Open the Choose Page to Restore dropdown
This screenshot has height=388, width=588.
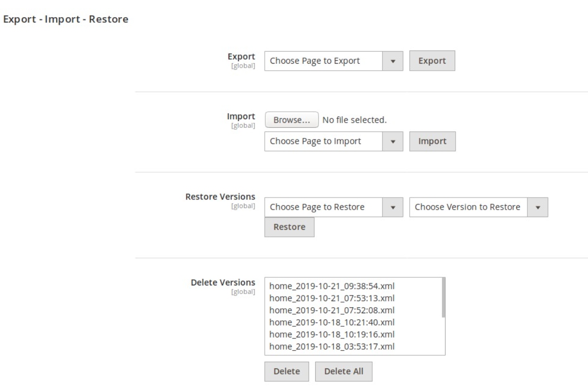pyautogui.click(x=323, y=207)
